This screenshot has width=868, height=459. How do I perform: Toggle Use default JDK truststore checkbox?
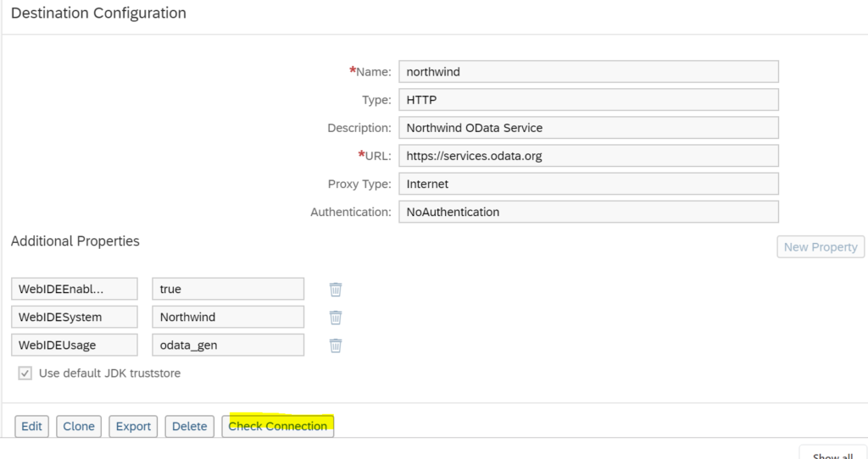(25, 373)
